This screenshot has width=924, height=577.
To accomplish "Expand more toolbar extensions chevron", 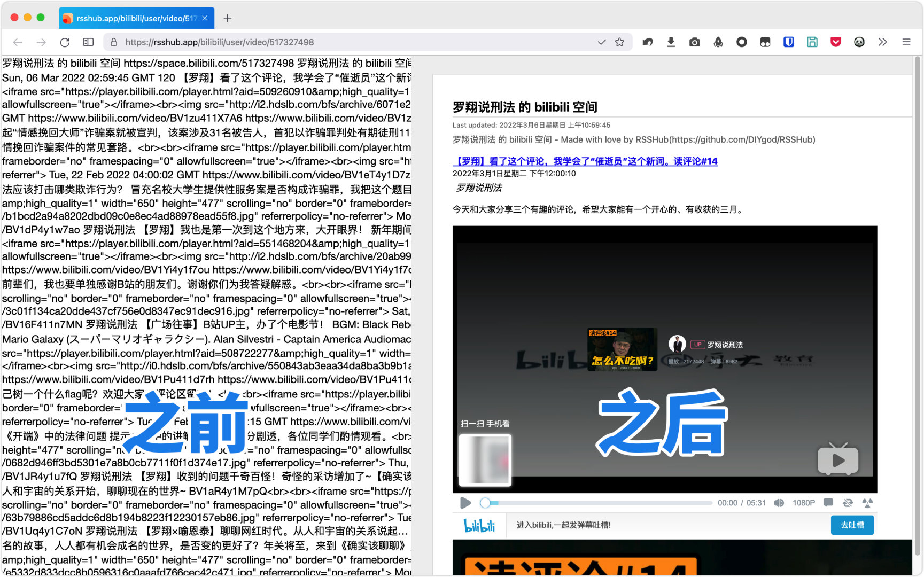I will tap(882, 42).
